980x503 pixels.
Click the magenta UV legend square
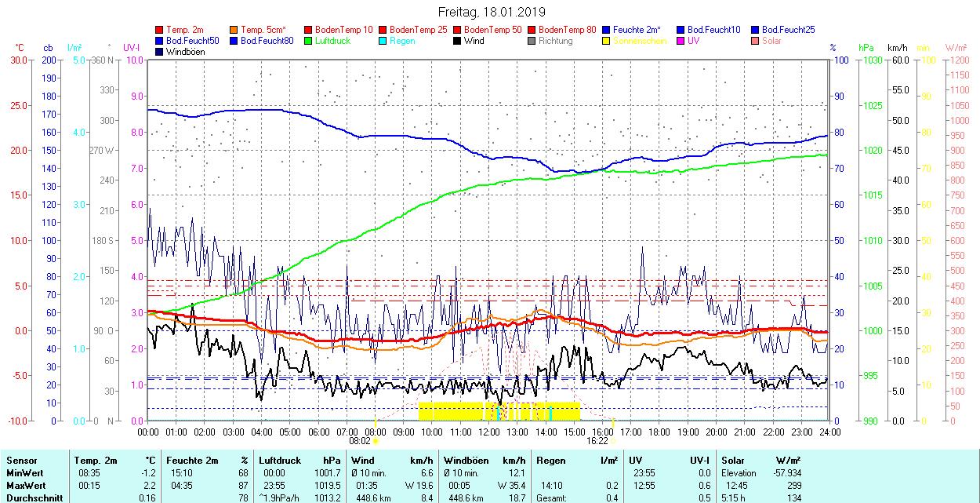click(x=681, y=41)
